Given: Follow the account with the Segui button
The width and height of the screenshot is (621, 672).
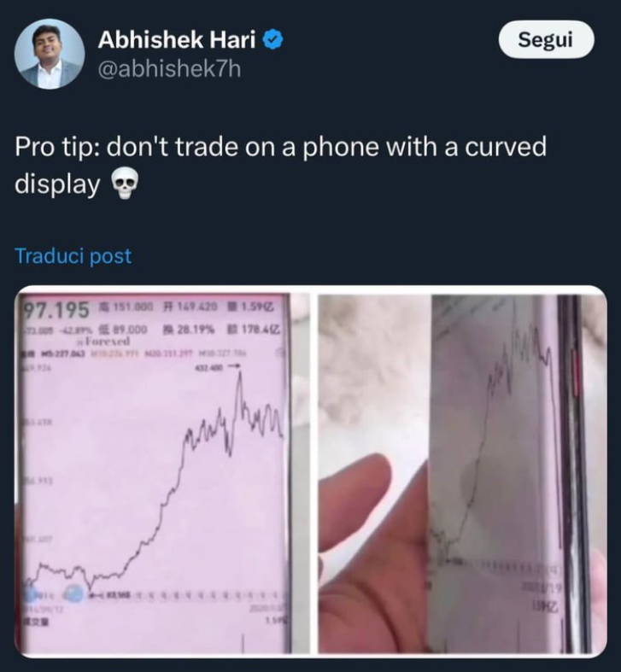Looking at the screenshot, I should pos(546,39).
